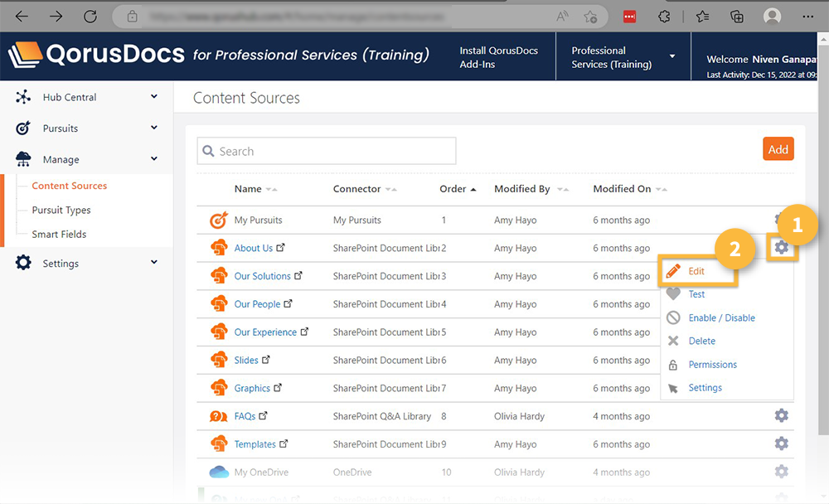The image size is (829, 504).
Task: Open the Our Solutions link
Action: point(262,276)
